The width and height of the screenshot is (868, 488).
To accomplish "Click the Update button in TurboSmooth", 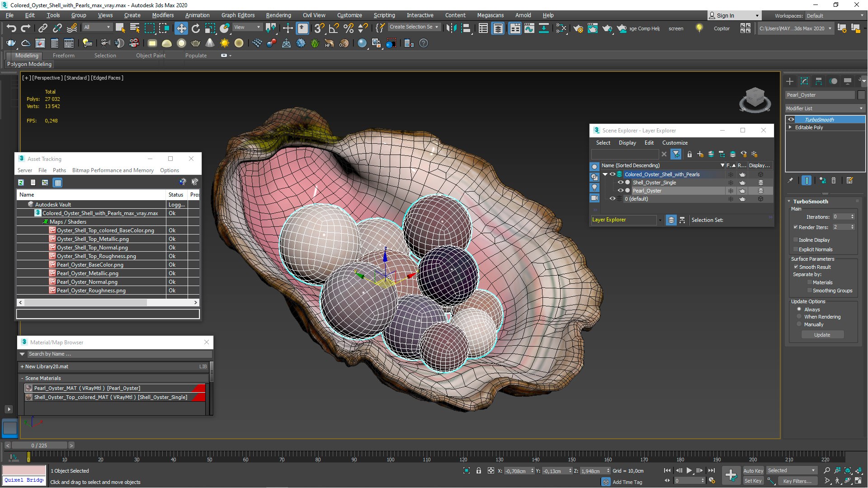I will [x=822, y=335].
